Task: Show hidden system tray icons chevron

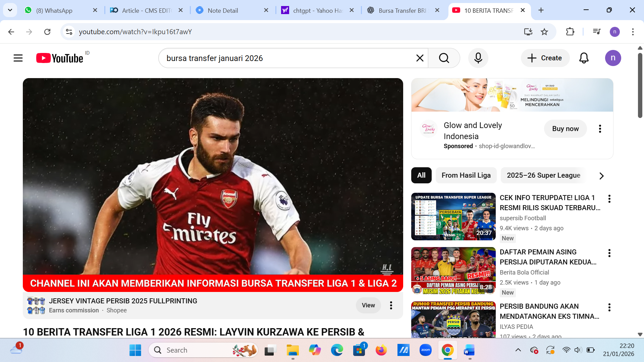Action: pyautogui.click(x=518, y=350)
